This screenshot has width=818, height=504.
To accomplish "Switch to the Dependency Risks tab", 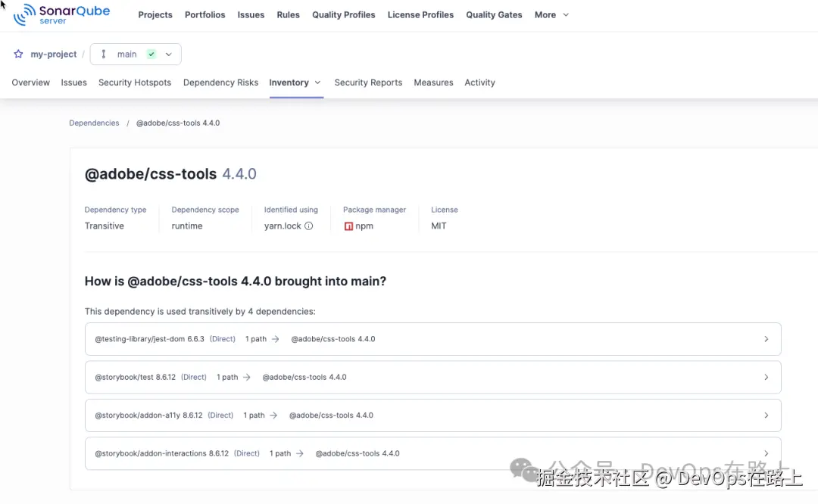I will [220, 82].
